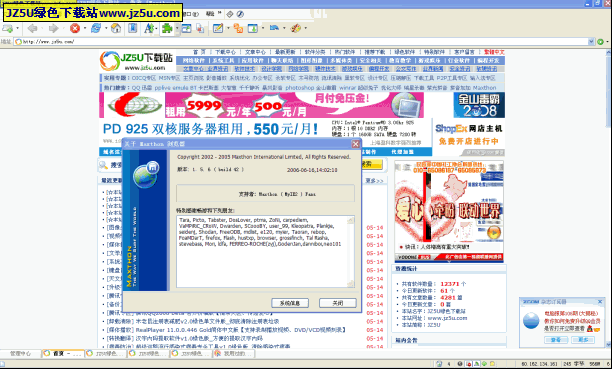This screenshot has width=612, height=369.
Task: Click the edit page pencil icon
Action: [218, 28]
